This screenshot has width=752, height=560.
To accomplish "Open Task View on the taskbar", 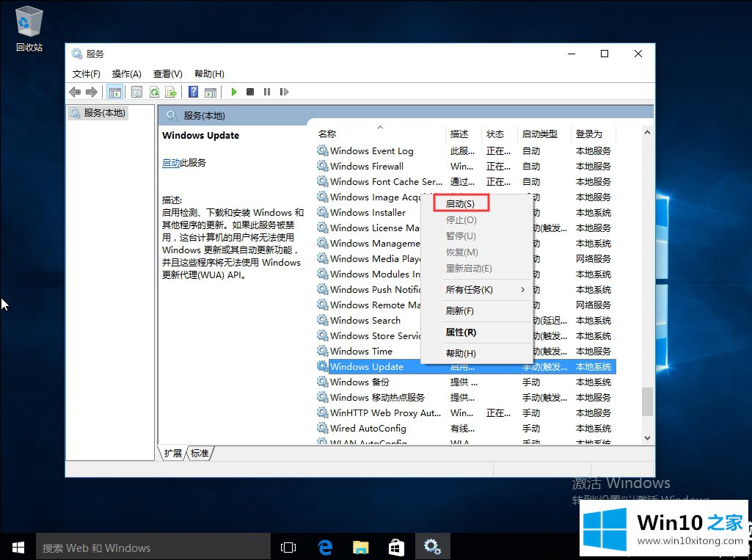I will pos(288,547).
